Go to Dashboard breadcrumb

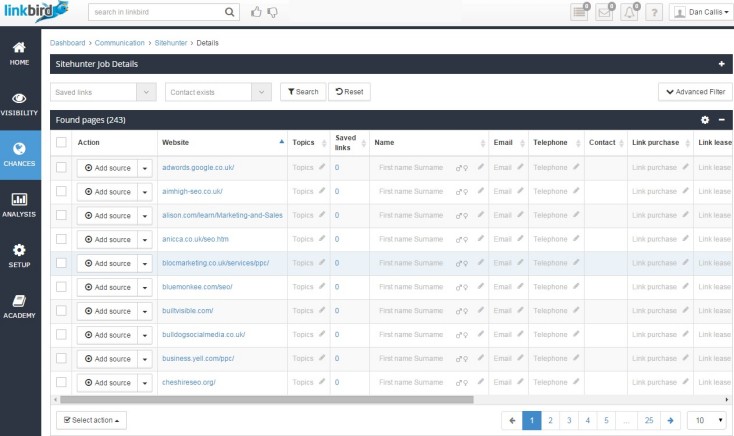point(67,43)
